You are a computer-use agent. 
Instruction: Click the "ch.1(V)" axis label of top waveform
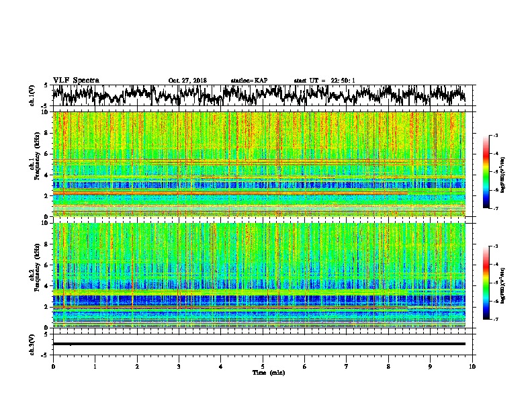point(32,95)
